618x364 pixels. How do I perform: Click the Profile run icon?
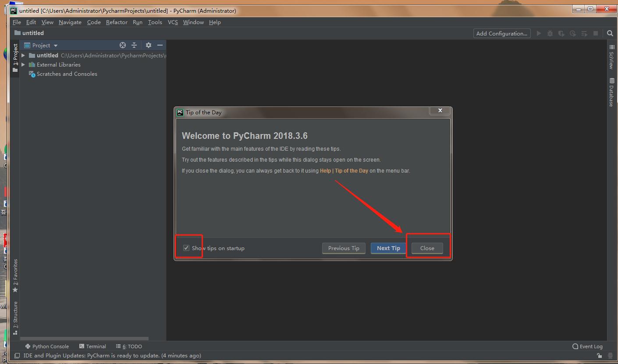pyautogui.click(x=573, y=33)
